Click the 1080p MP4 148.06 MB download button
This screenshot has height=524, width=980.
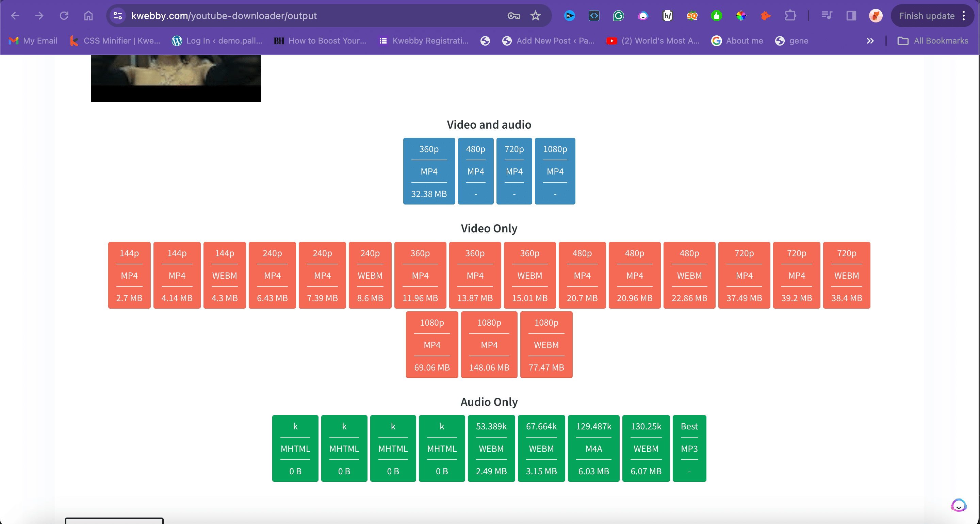[x=489, y=344]
